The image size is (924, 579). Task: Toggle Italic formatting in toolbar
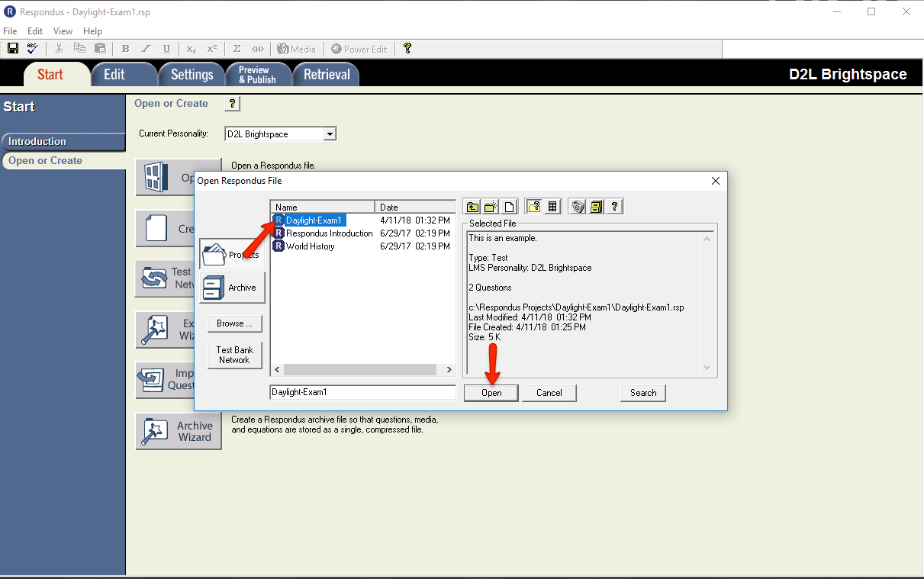[x=146, y=49]
